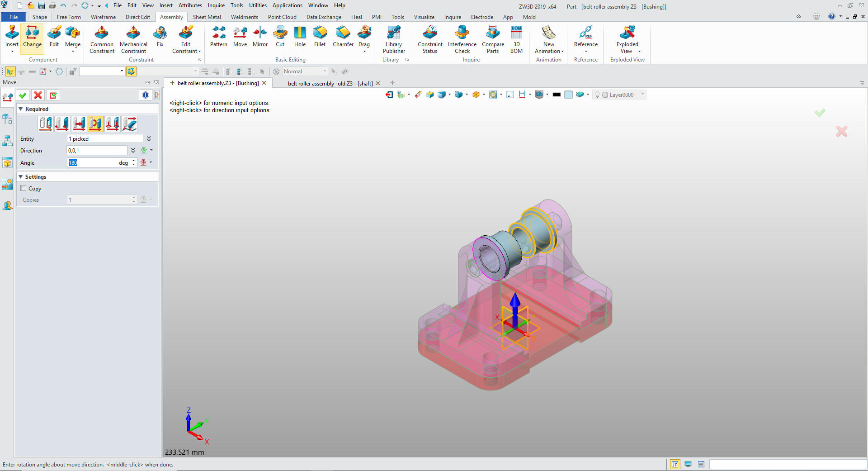Cancel the Move command with red X

pos(38,95)
